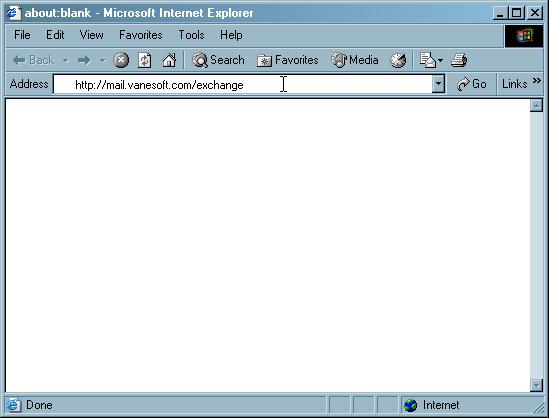Open the Back history dropdown arrow
The image size is (549, 418).
click(65, 60)
